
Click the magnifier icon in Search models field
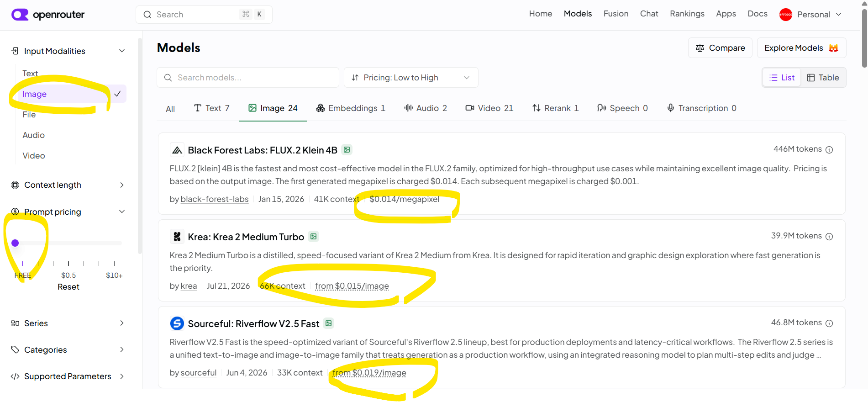168,78
